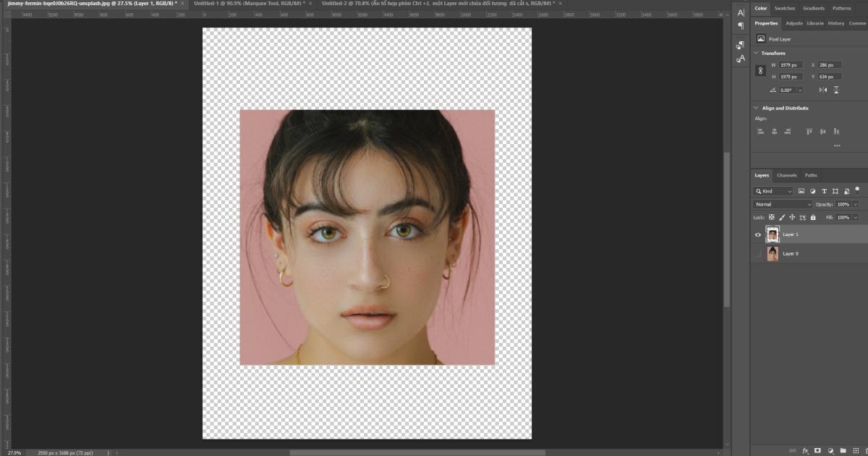This screenshot has height=456, width=868.
Task: Align vertical centers in Align section
Action: (x=823, y=131)
